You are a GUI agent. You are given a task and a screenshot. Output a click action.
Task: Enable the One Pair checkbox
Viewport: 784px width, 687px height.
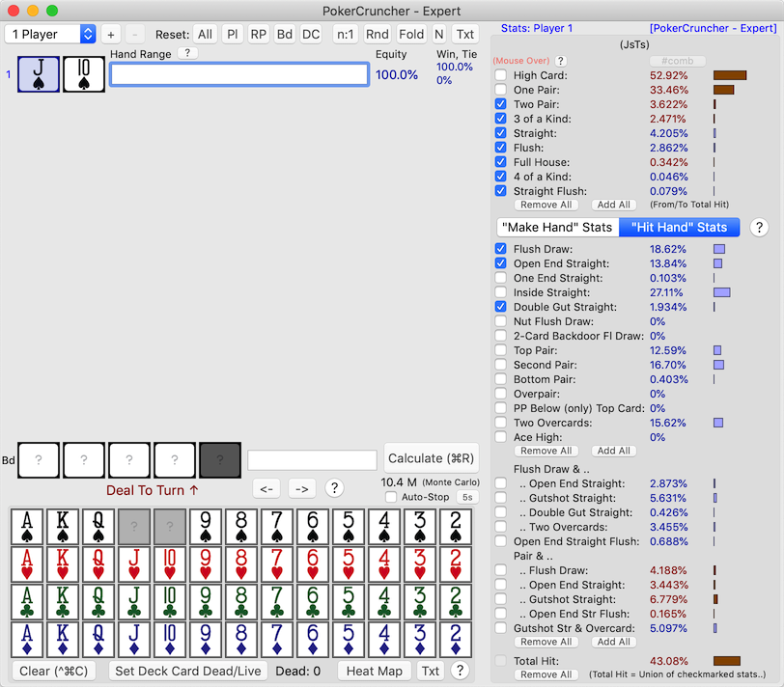500,90
